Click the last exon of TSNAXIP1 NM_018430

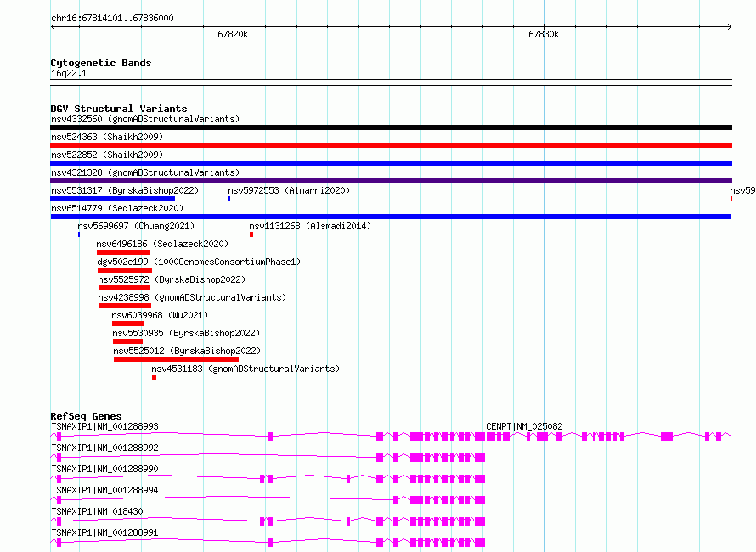click(480, 521)
